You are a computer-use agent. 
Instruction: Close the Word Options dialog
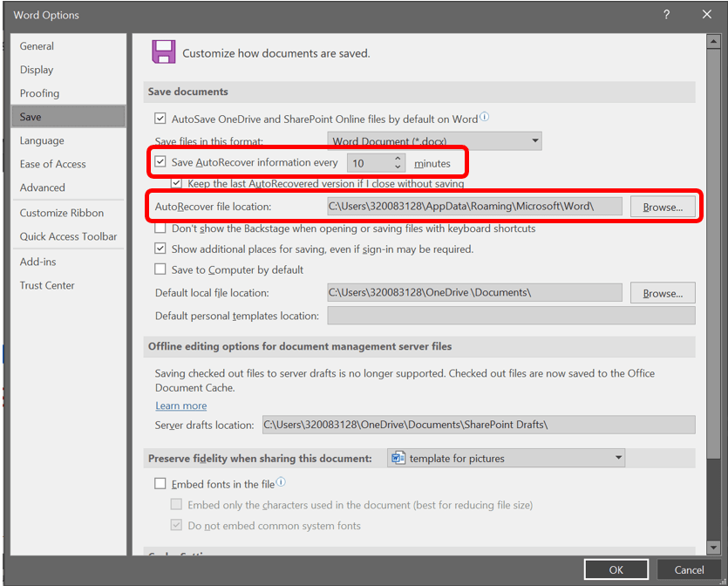click(x=707, y=15)
